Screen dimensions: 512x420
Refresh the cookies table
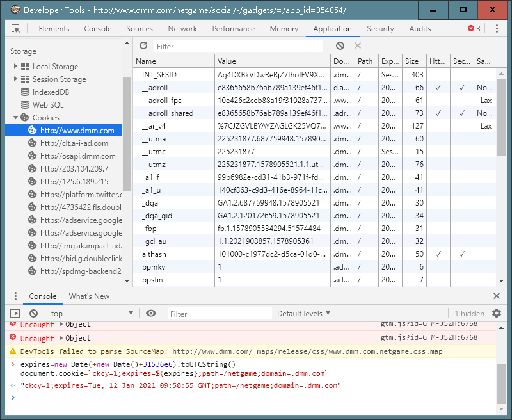[x=143, y=45]
